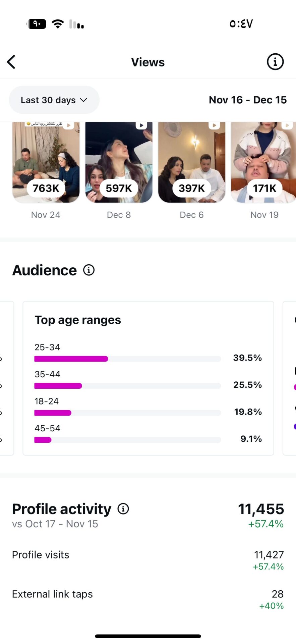Tap the 35-44 age range bar
Viewport: 296px width, 644px height.
coord(127,386)
